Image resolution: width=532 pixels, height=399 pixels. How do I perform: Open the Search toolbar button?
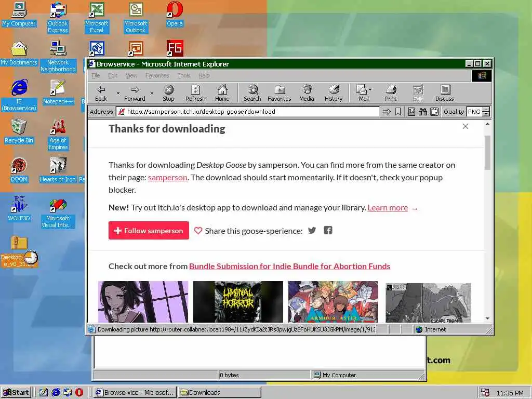pyautogui.click(x=252, y=94)
